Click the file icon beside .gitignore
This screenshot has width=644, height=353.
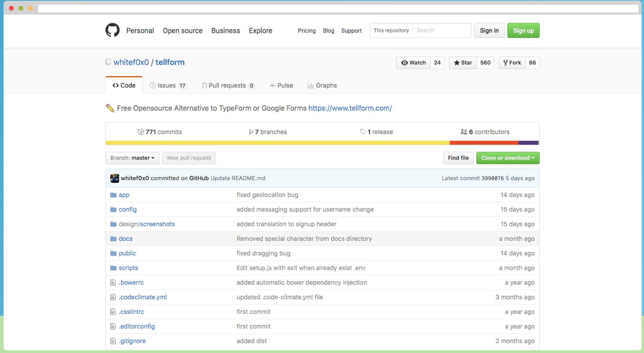(x=113, y=341)
